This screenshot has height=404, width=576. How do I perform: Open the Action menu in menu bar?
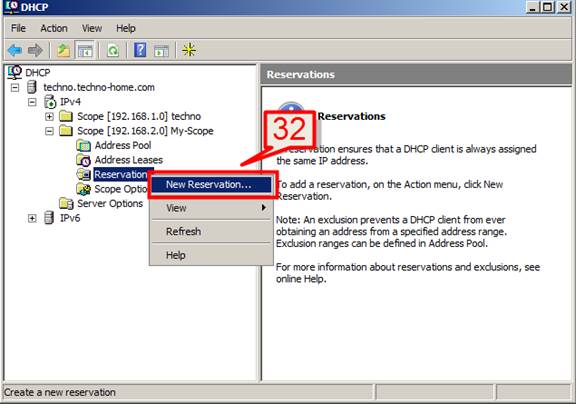[54, 28]
